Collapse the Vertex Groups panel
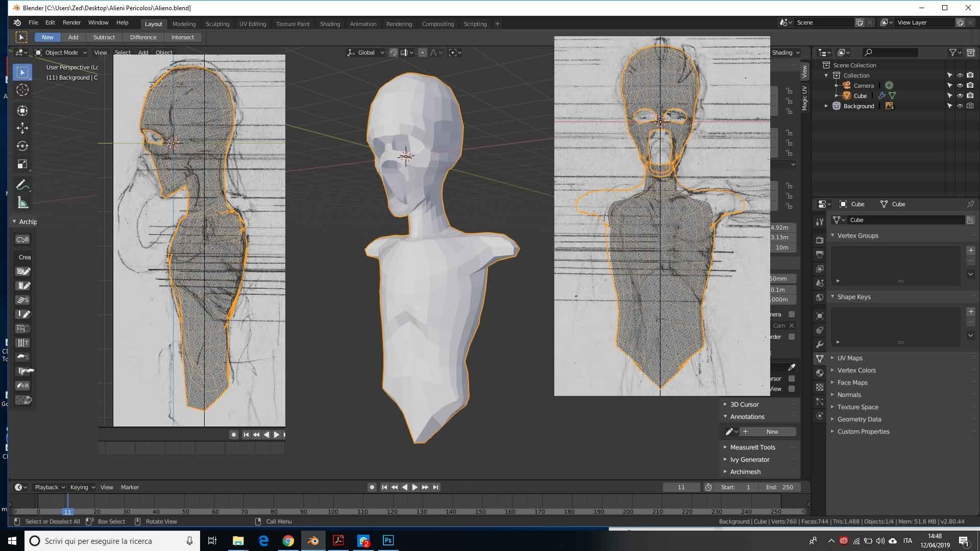 (832, 236)
